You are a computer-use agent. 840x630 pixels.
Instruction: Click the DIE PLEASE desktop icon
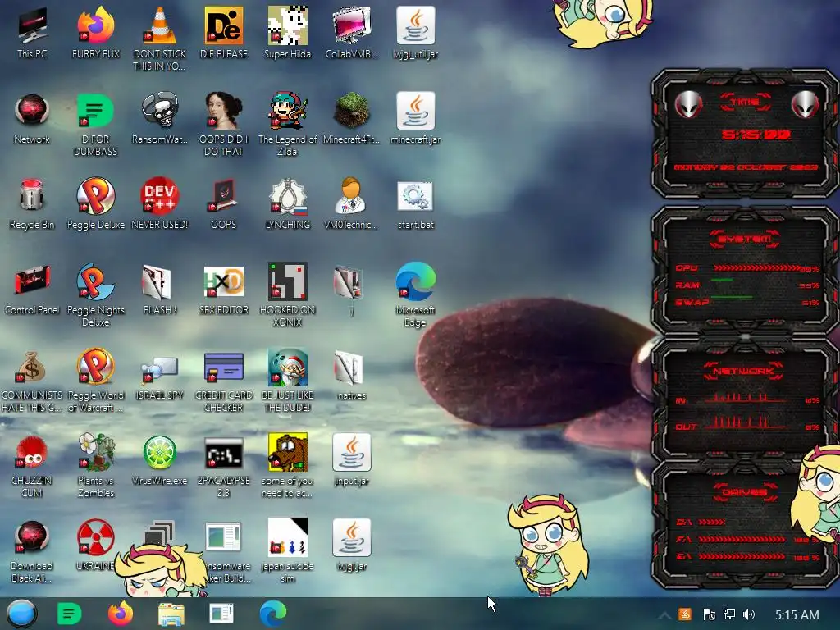coord(224,33)
